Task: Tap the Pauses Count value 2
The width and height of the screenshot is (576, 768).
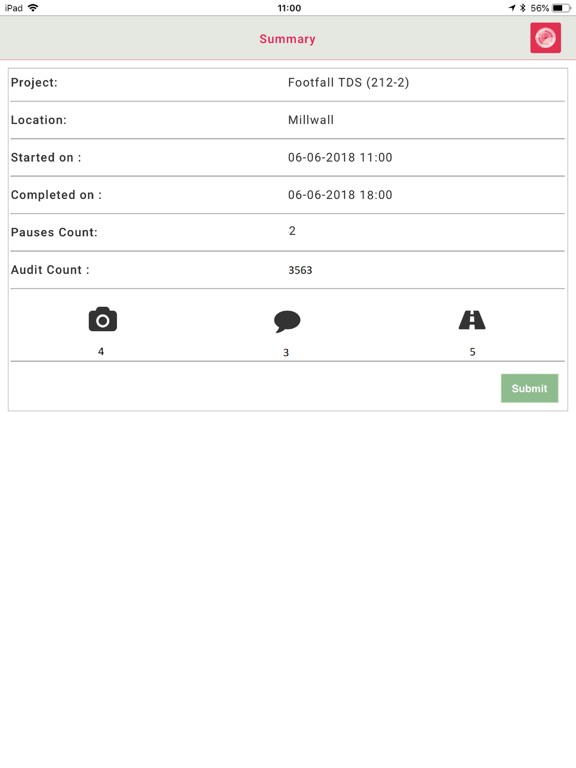Action: point(292,231)
